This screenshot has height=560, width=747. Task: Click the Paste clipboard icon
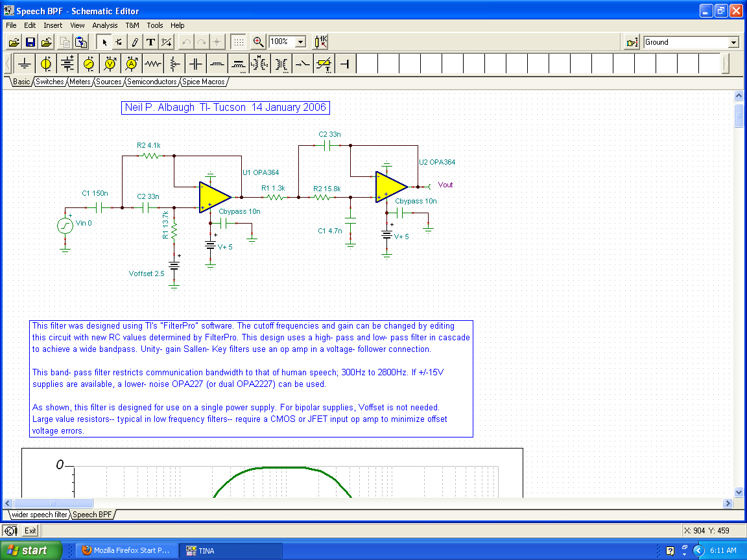pyautogui.click(x=82, y=42)
